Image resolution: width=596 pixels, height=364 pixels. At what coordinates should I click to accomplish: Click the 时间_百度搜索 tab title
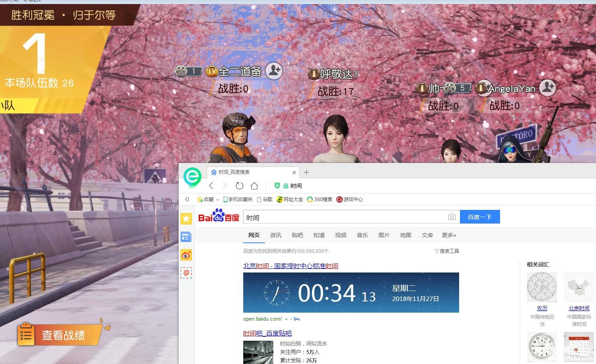pyautogui.click(x=234, y=172)
